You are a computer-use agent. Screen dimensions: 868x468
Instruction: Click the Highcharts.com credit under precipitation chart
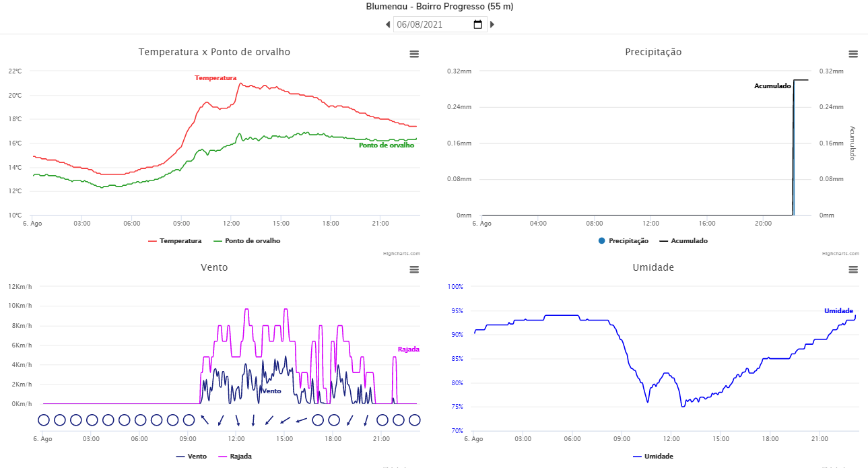tap(840, 254)
